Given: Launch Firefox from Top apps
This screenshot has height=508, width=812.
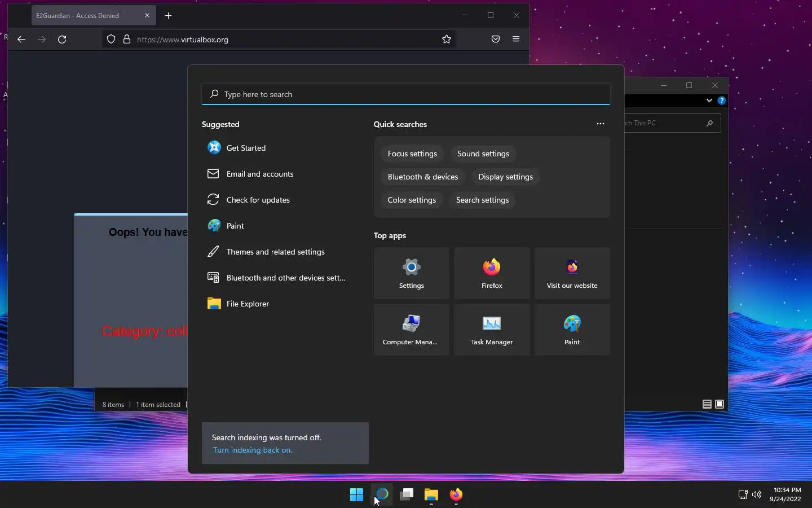Looking at the screenshot, I should (492, 274).
